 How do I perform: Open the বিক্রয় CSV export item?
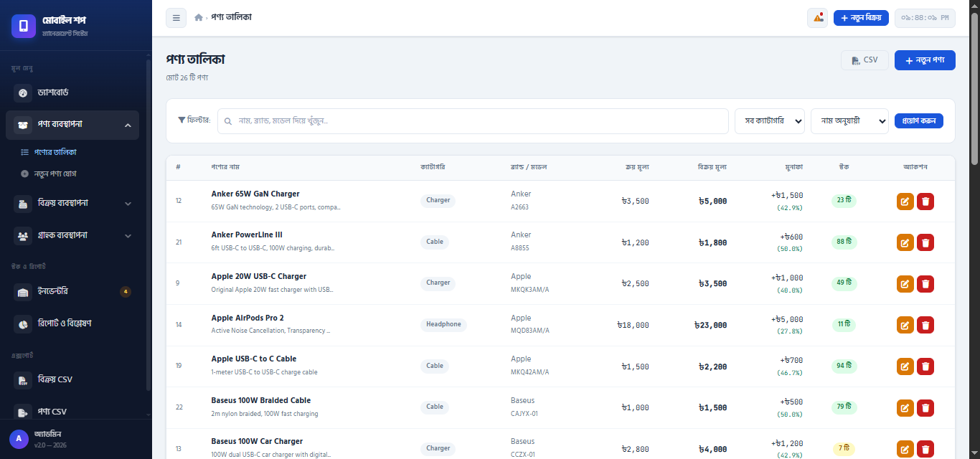(72, 379)
